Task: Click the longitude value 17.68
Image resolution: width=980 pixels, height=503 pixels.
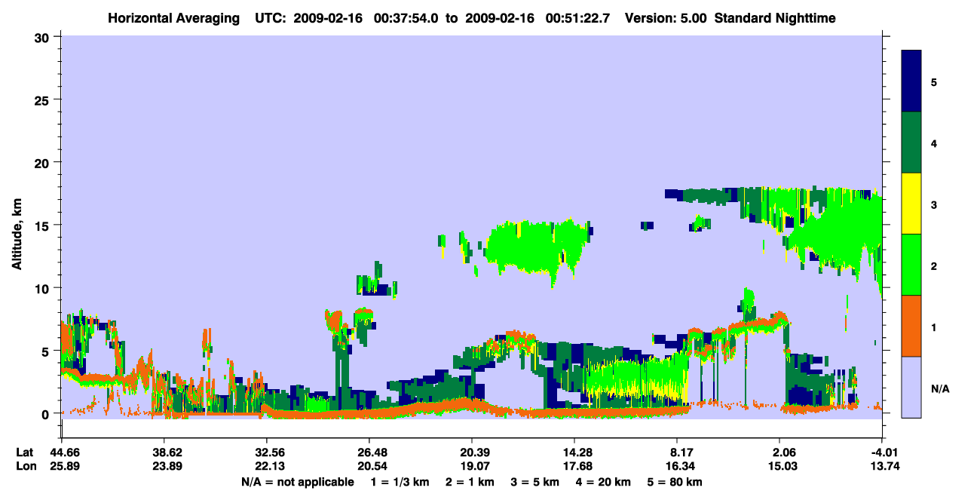Action: 574,467
